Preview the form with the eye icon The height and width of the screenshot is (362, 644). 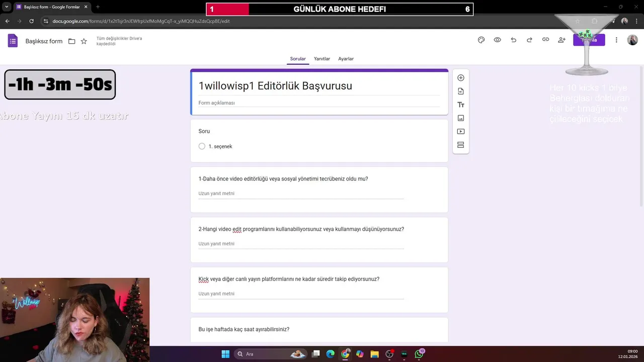click(497, 40)
